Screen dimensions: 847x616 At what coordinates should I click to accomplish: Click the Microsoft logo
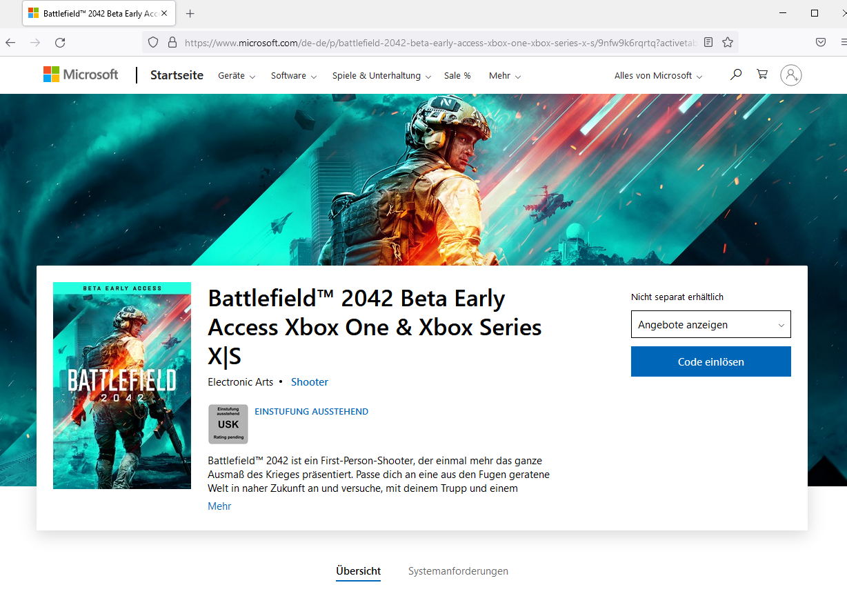coord(81,74)
